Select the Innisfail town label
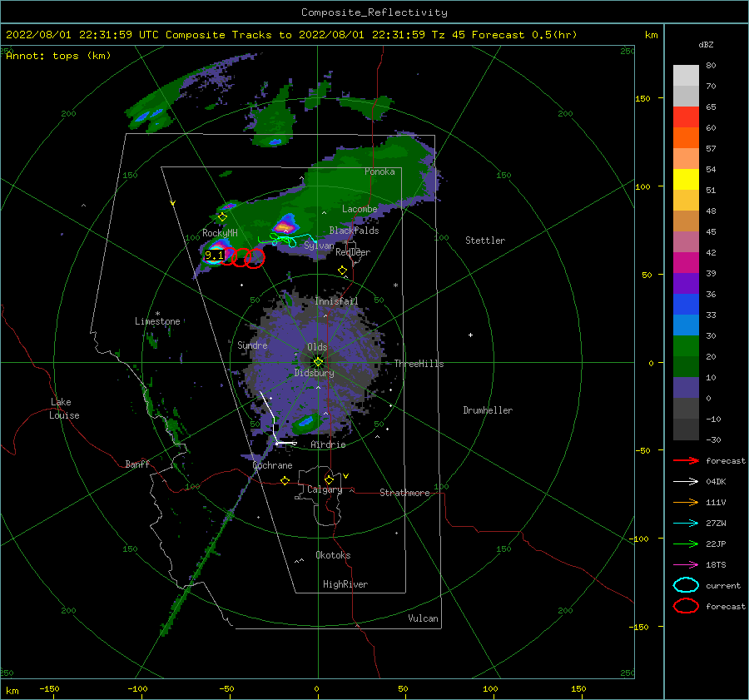This screenshot has height=700, width=749. click(x=336, y=301)
